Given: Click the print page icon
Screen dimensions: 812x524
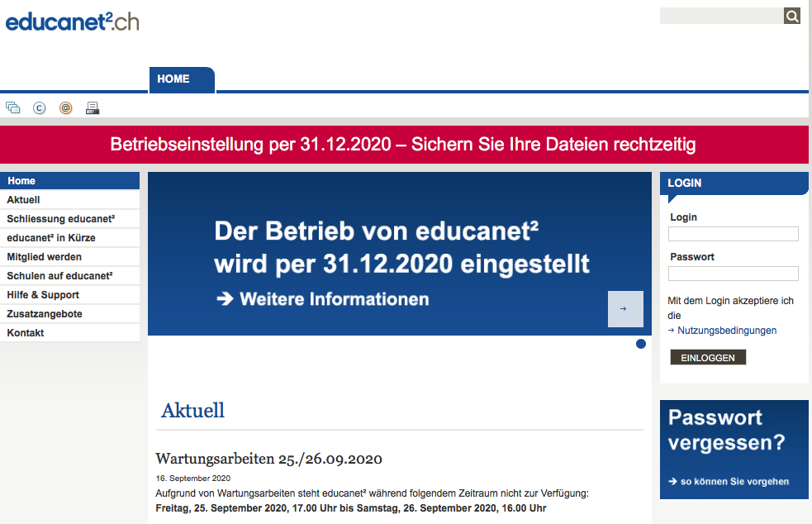Looking at the screenshot, I should (93, 107).
